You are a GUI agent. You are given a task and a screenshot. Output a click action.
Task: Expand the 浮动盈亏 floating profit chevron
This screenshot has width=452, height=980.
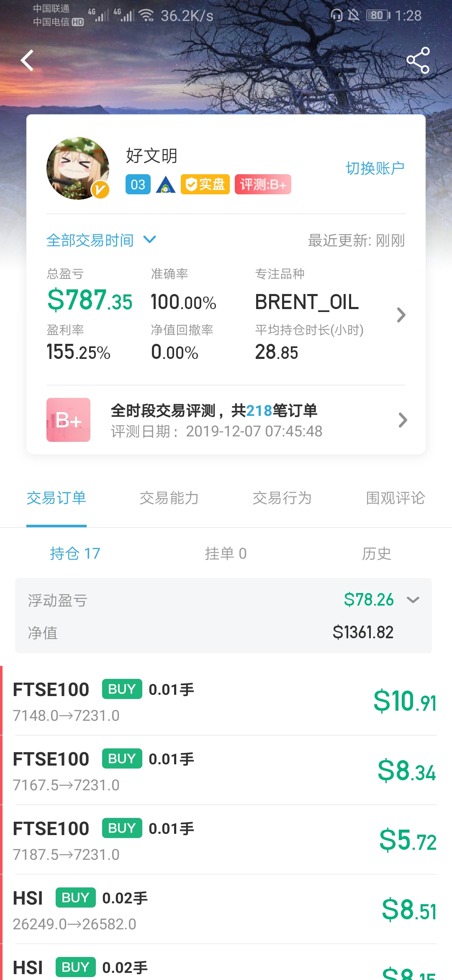(x=413, y=600)
